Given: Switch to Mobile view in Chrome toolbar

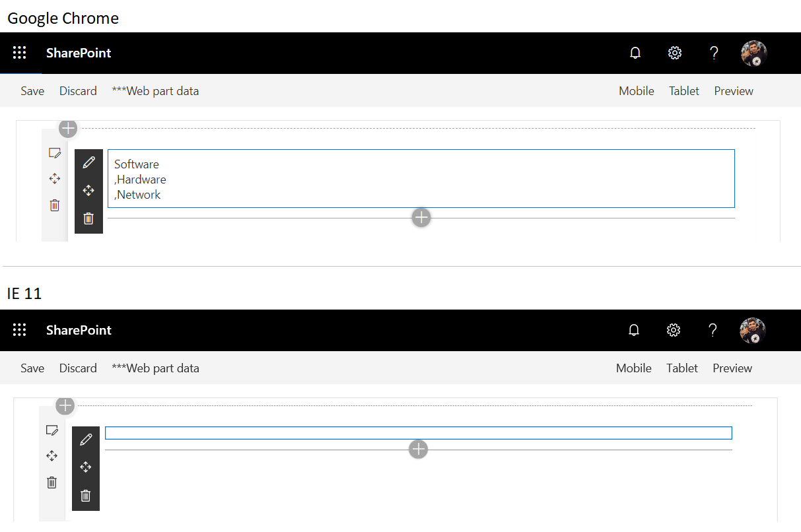Looking at the screenshot, I should (636, 91).
